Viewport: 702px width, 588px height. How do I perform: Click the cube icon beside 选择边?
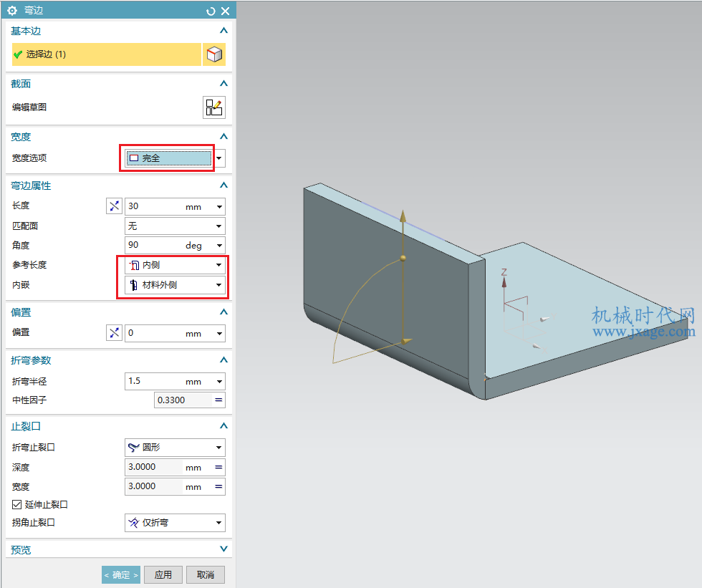click(214, 54)
